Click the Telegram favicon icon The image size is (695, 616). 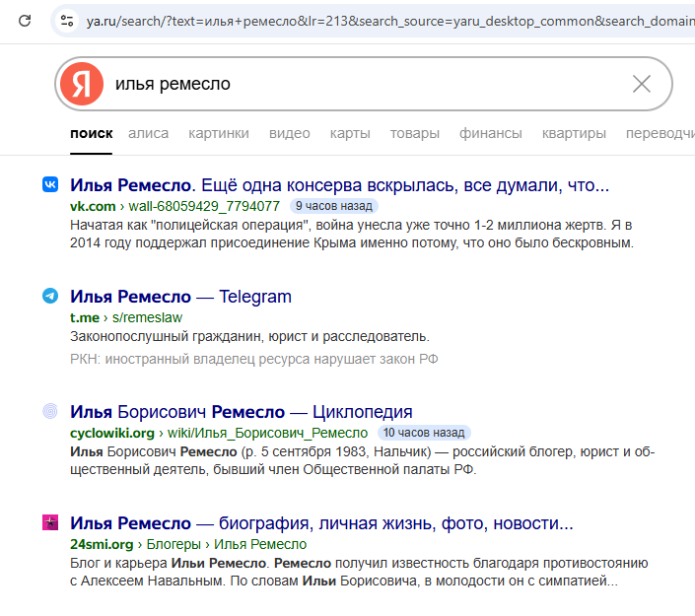pyautogui.click(x=50, y=296)
